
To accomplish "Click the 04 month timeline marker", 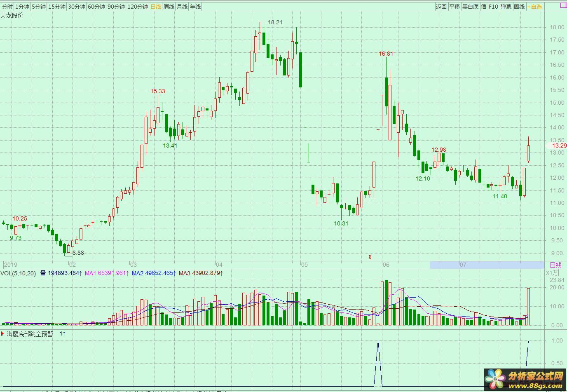I will click(x=219, y=265).
